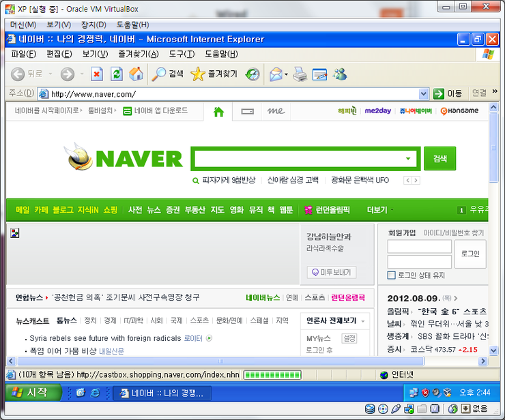Click the password input field

pos(419,261)
